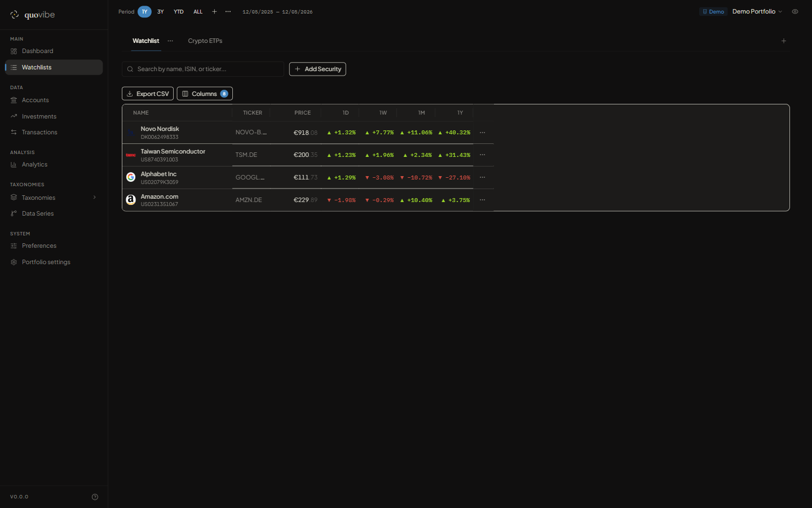
Task: Open Amazon.com row
Action: click(308, 200)
